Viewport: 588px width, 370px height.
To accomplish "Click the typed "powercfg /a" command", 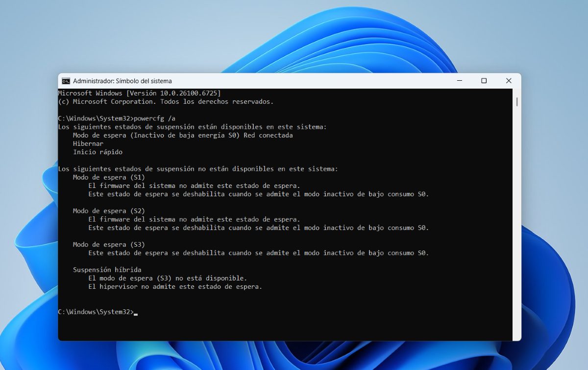I will 154,118.
